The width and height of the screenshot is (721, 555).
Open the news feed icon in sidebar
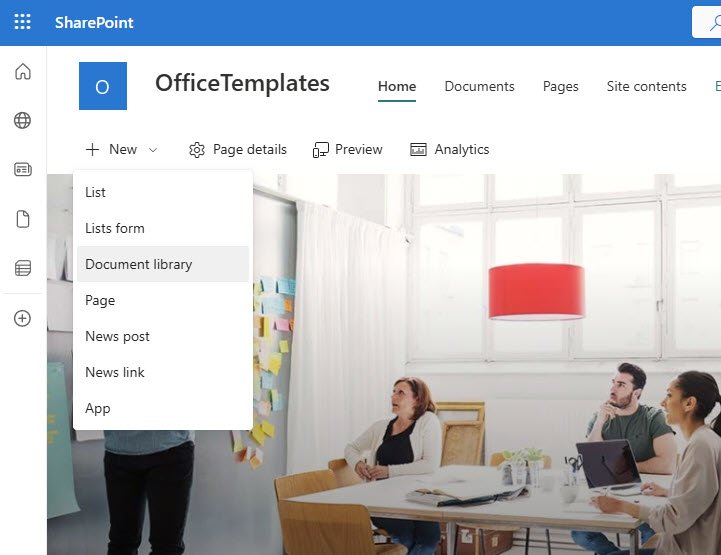click(x=22, y=170)
